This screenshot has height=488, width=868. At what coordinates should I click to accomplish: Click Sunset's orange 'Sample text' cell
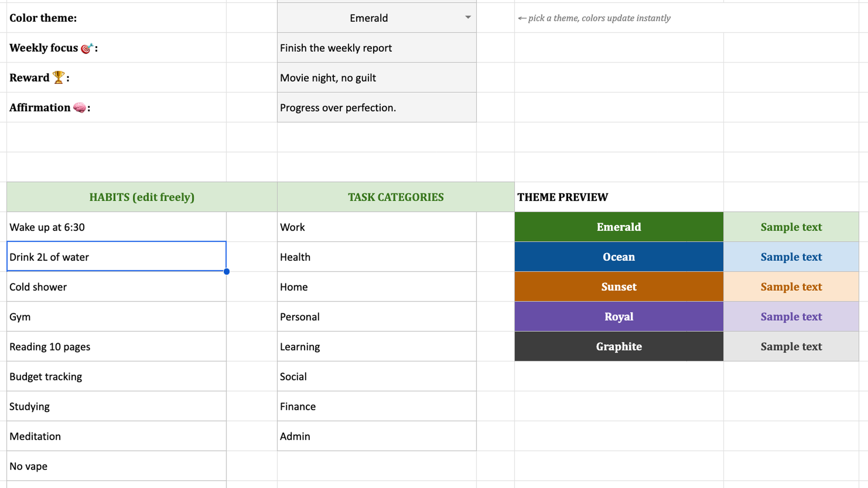791,286
